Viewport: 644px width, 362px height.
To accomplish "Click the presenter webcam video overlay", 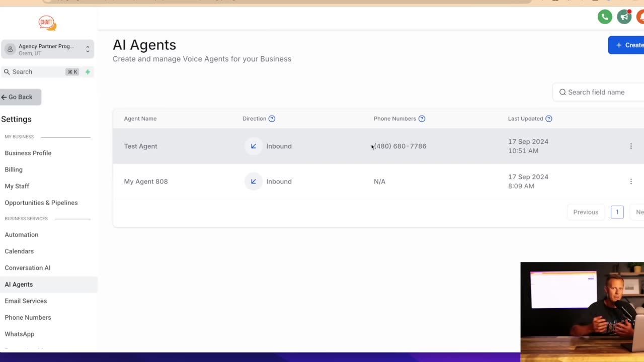I will click(582, 312).
